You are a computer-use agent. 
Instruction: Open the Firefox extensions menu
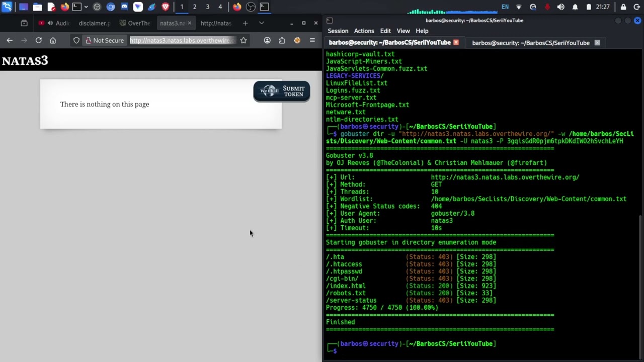coord(282,40)
